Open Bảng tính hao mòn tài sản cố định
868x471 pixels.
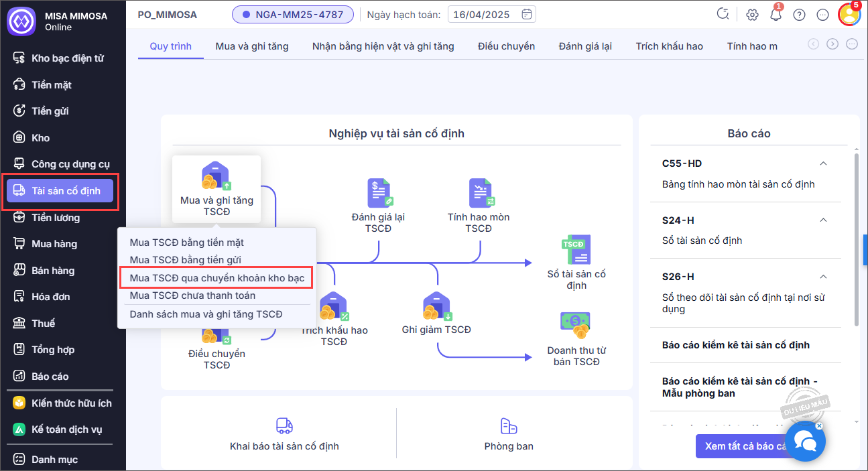click(739, 184)
